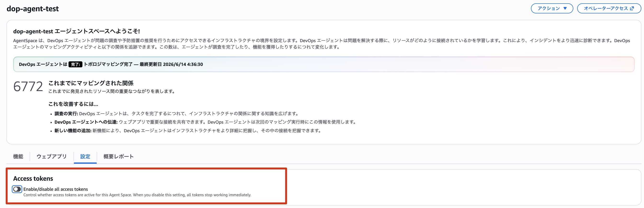Click the エージェントスペースへようこそ welcome heading
644x208 pixels.
[x=76, y=31]
